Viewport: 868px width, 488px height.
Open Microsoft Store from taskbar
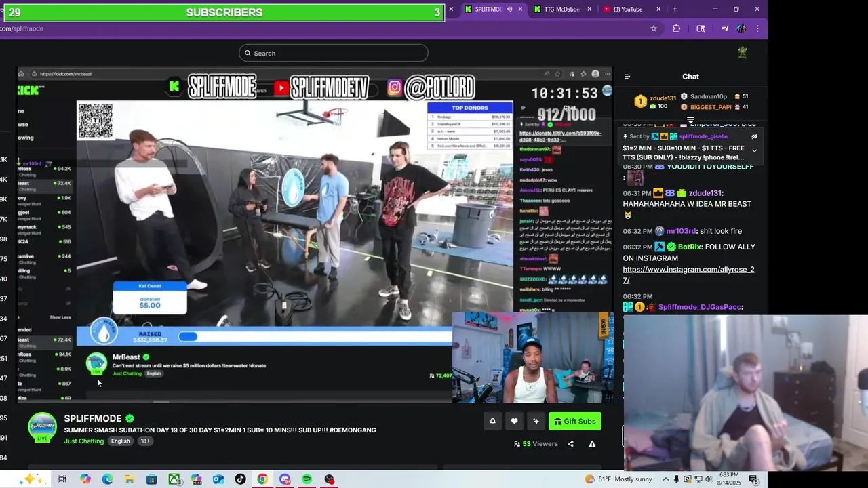coord(152,479)
